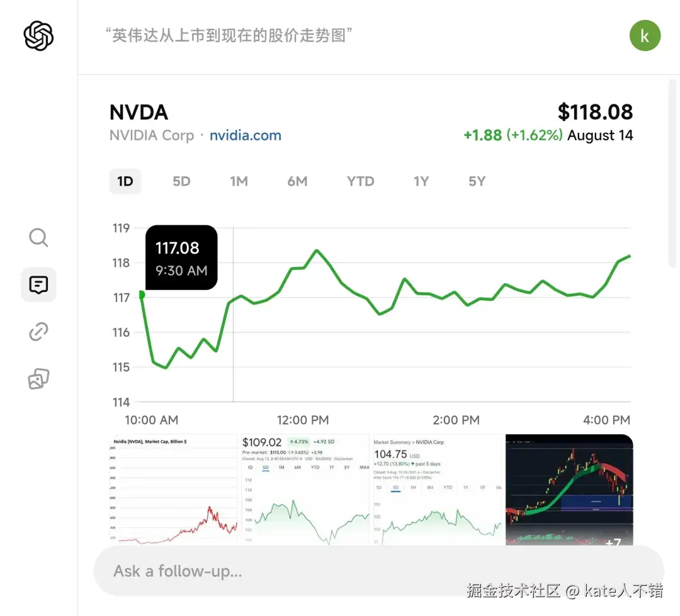Image resolution: width=680 pixels, height=616 pixels.
Task: Select the 1D time range tab
Action: click(125, 181)
